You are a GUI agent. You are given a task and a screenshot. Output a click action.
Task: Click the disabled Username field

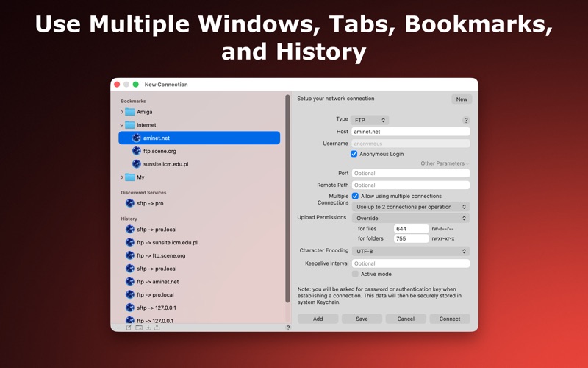(x=411, y=144)
